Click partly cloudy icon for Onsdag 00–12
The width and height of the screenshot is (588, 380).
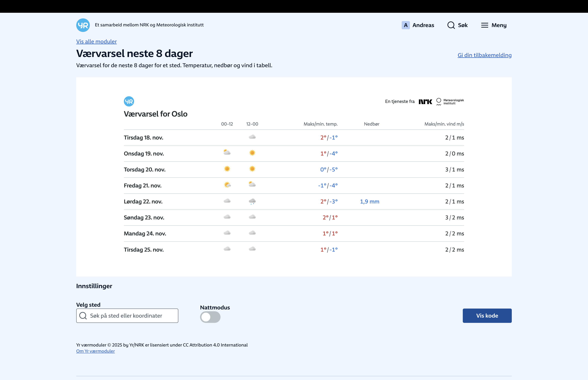(x=227, y=152)
